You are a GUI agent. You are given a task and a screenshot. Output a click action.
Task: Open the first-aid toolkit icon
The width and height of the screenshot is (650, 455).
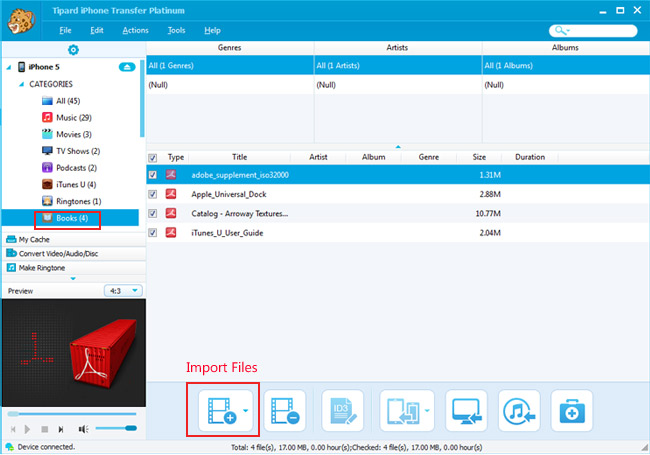click(572, 410)
